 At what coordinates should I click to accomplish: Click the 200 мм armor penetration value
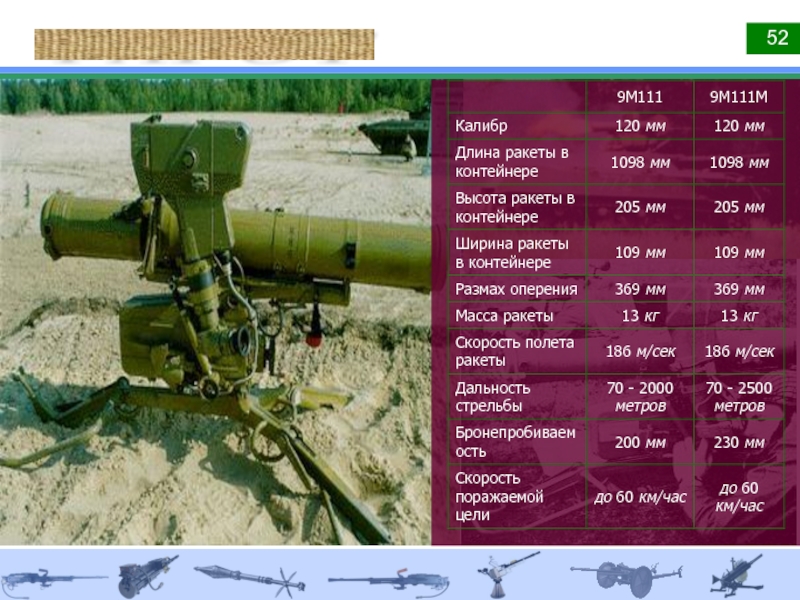pyautogui.click(x=640, y=442)
